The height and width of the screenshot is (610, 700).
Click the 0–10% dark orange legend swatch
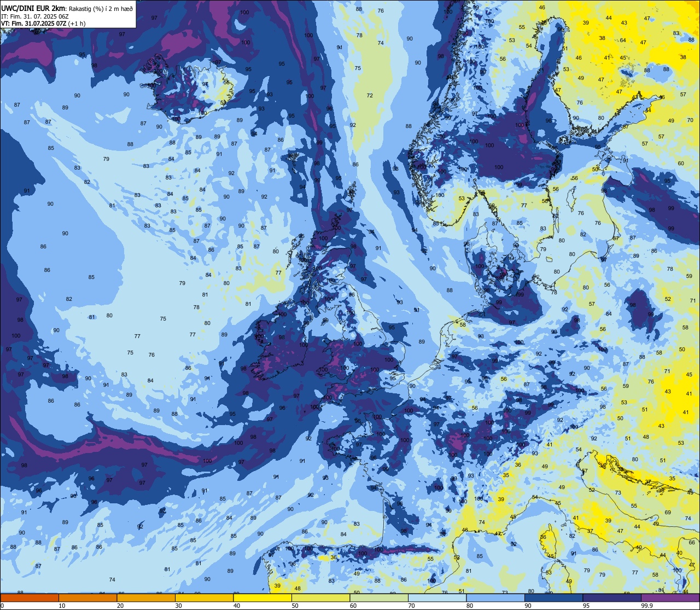click(x=30, y=597)
